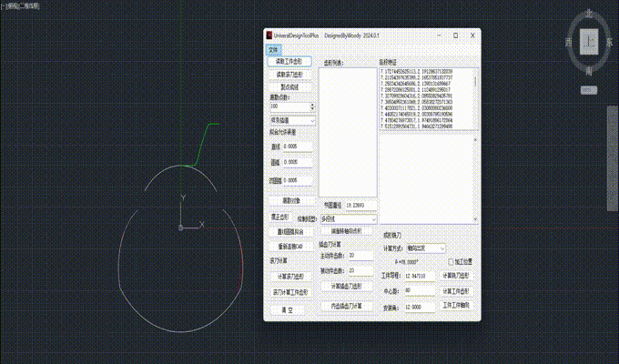
Task: Click the 主动件齿数 input field
Action: [360, 256]
